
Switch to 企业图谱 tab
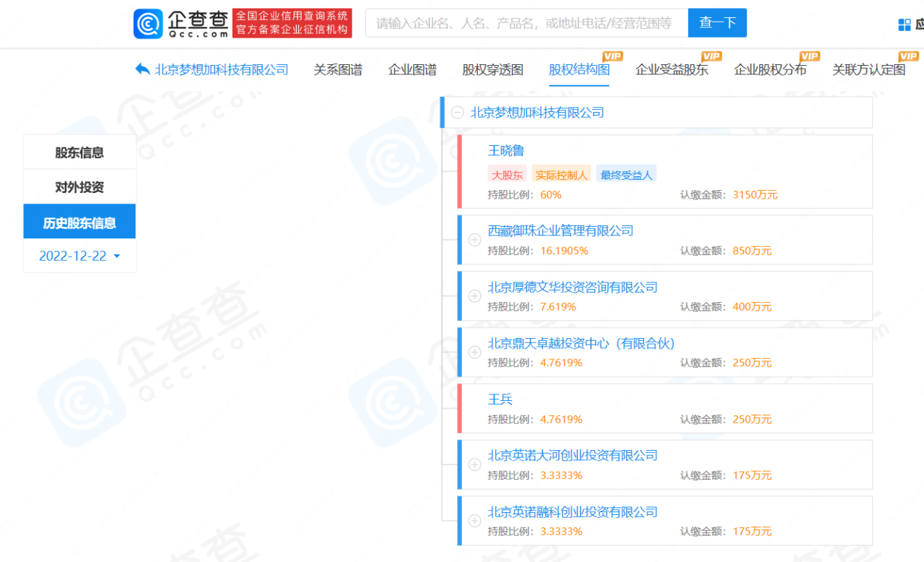[x=412, y=69]
